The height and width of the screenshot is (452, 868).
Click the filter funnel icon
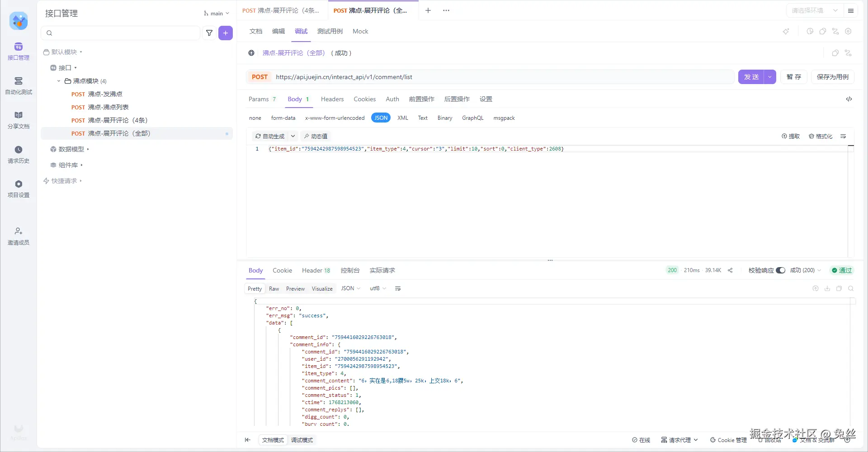pos(209,33)
